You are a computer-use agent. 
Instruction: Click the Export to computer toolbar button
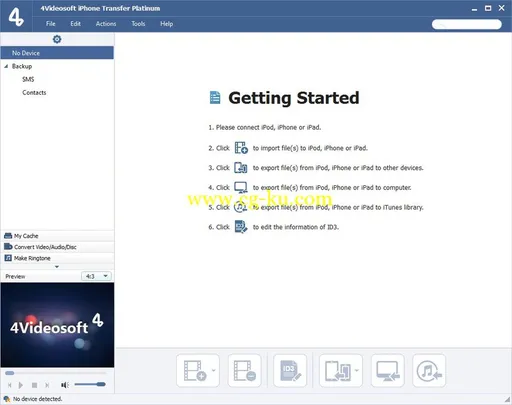click(x=388, y=371)
